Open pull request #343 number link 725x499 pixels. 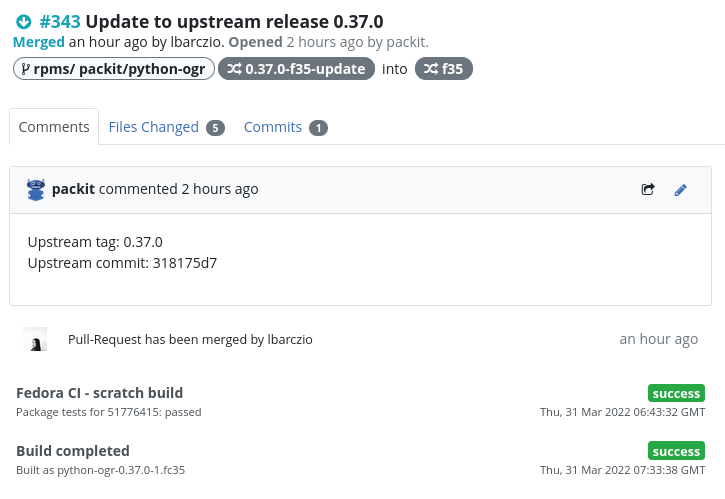click(x=60, y=21)
